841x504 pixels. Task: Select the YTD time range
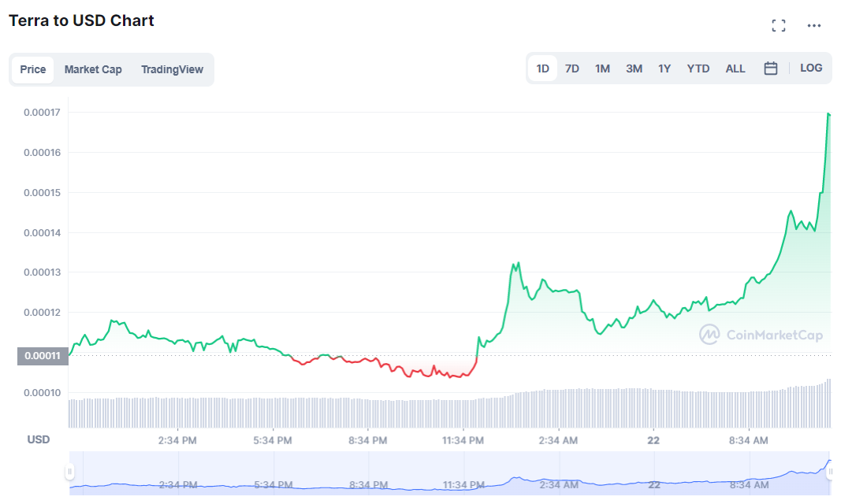pos(698,69)
